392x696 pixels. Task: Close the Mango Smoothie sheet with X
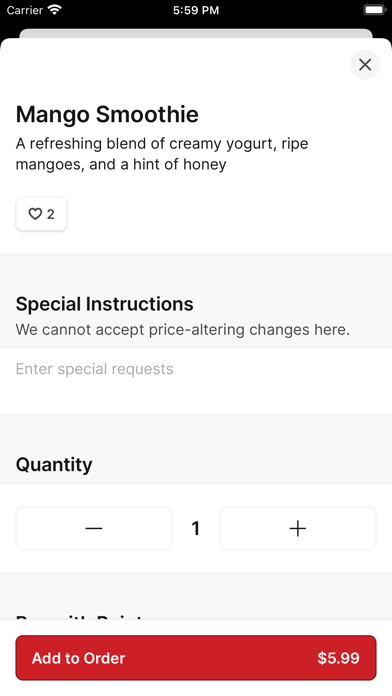point(365,65)
